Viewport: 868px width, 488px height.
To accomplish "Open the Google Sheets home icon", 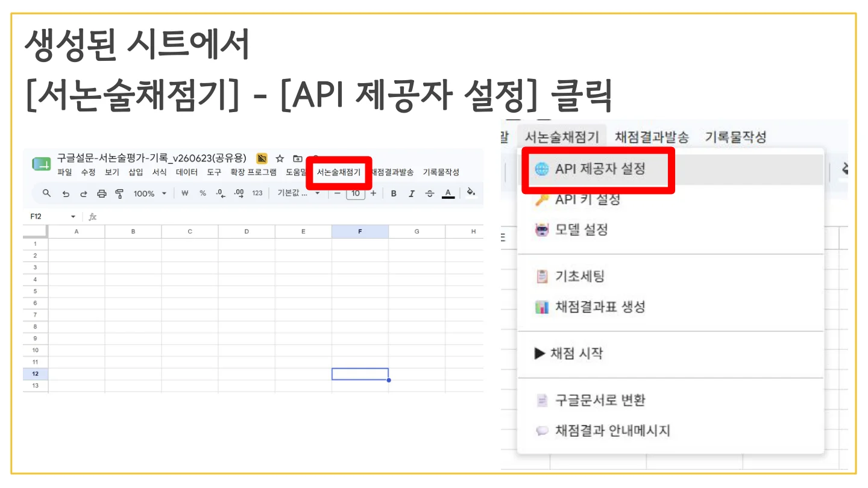I will 41,164.
